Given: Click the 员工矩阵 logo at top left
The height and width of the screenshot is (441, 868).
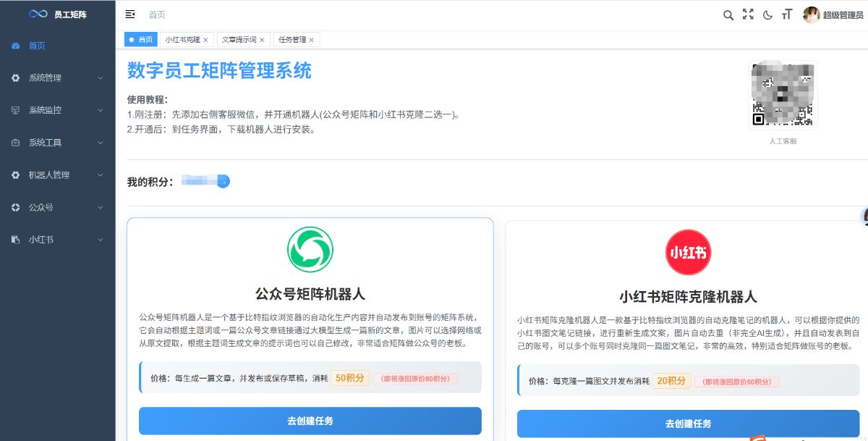Looking at the screenshot, I should pos(58,14).
